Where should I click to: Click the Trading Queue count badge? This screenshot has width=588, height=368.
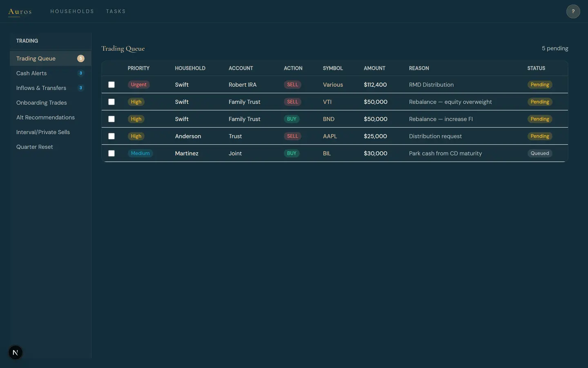tap(81, 58)
